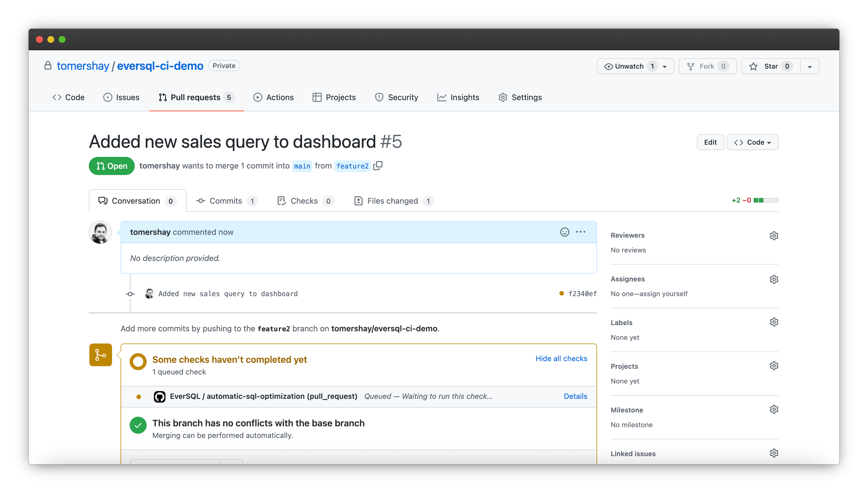This screenshot has height=493, width=868.
Task: Open the repository Settings tab
Action: pyautogui.click(x=520, y=97)
